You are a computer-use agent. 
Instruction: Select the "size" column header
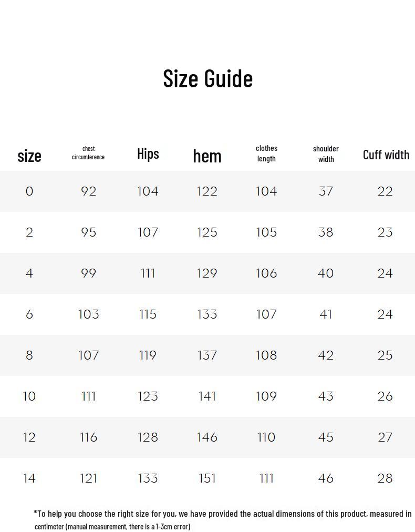point(29,156)
